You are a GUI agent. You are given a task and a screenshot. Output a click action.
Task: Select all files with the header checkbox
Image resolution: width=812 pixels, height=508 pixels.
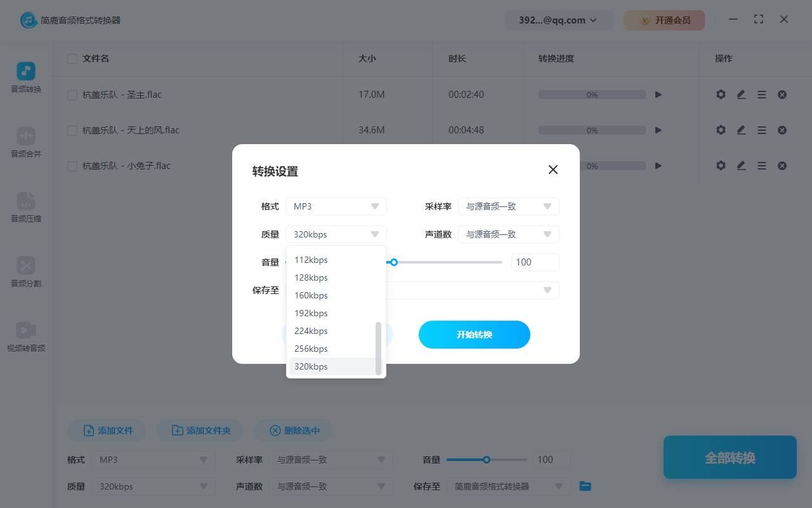72,58
